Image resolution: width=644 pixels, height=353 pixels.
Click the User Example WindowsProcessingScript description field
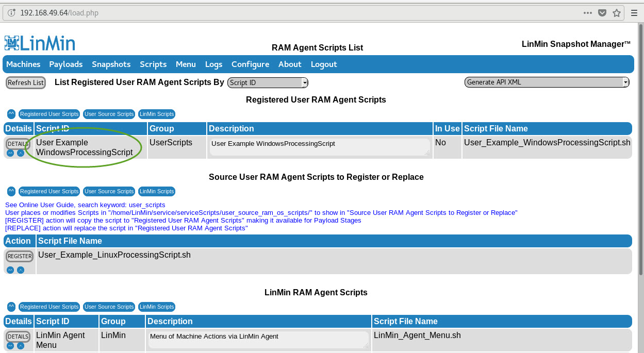[319, 146]
